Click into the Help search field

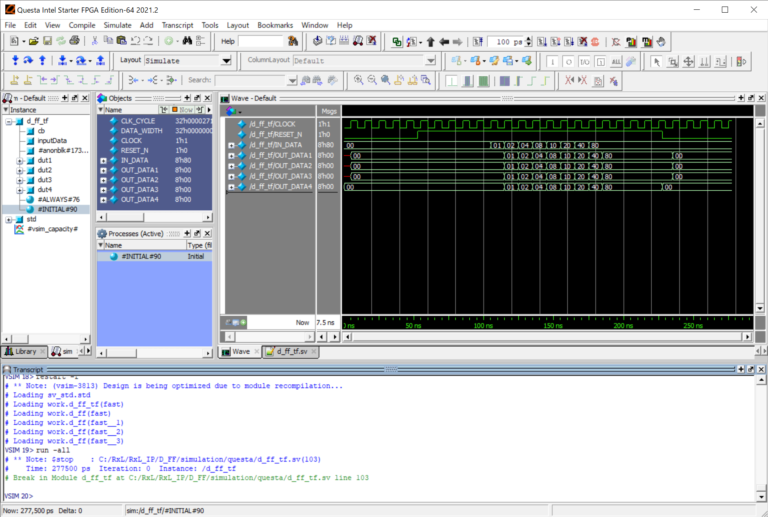tap(261, 42)
